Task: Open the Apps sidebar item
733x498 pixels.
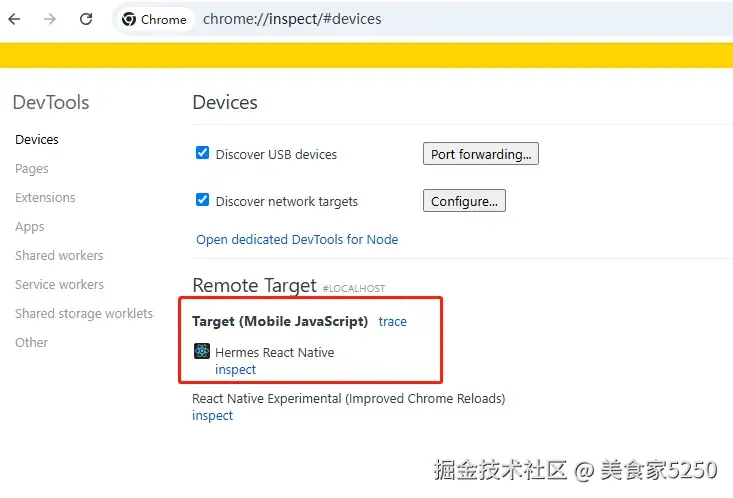Action: pyautogui.click(x=30, y=226)
